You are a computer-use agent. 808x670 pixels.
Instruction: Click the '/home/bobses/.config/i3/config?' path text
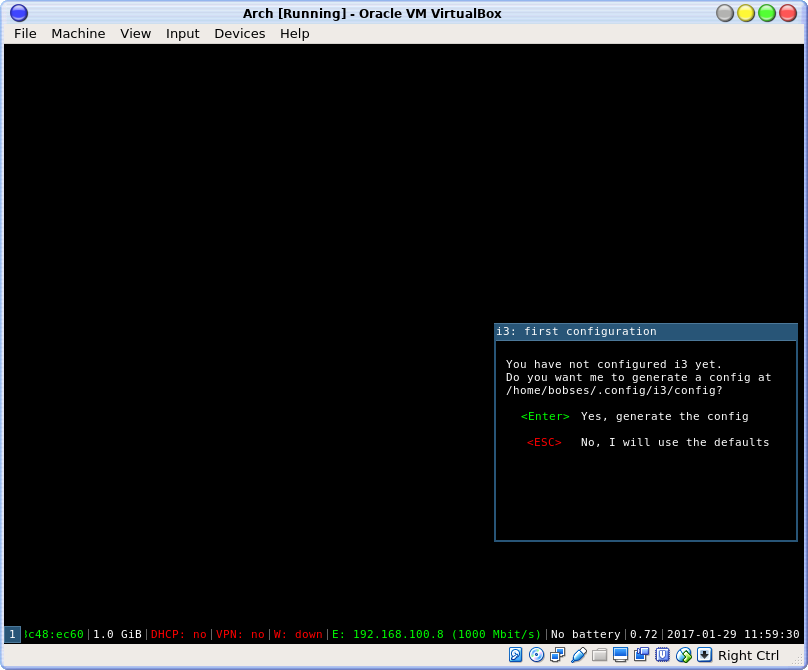(614, 391)
